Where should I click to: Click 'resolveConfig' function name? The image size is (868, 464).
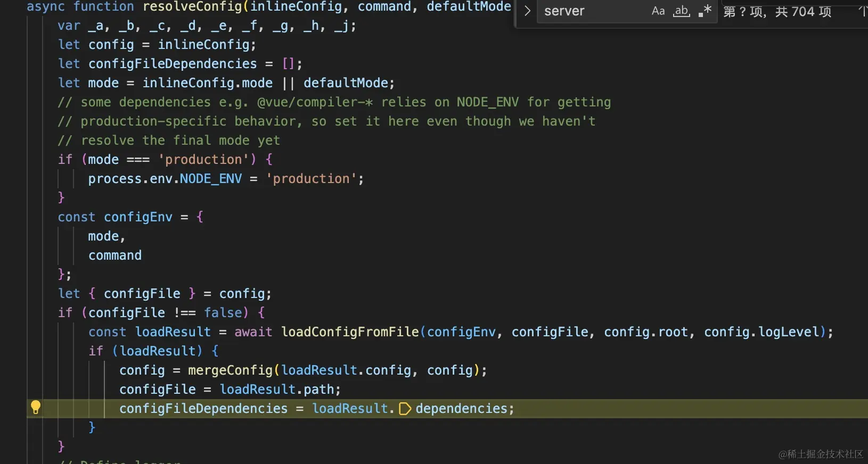click(x=192, y=7)
